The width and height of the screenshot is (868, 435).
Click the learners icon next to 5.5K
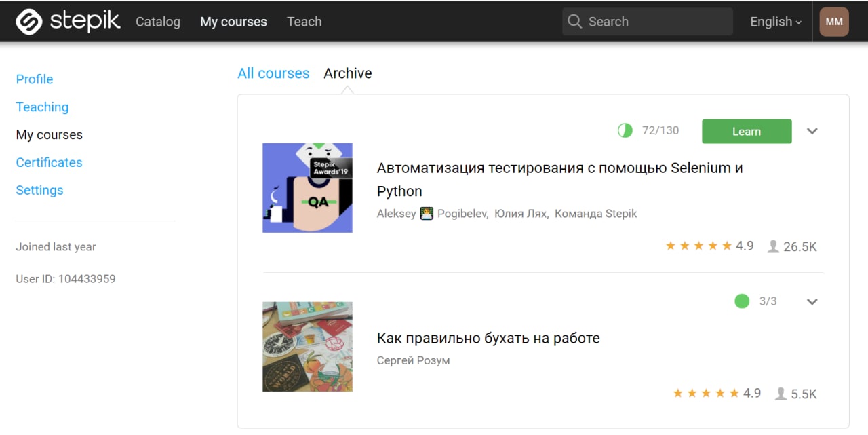pyautogui.click(x=781, y=394)
